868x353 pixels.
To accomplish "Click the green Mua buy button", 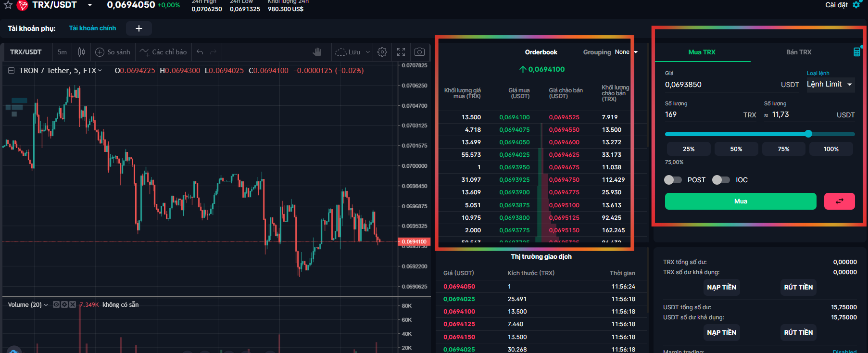I will click(x=741, y=201).
